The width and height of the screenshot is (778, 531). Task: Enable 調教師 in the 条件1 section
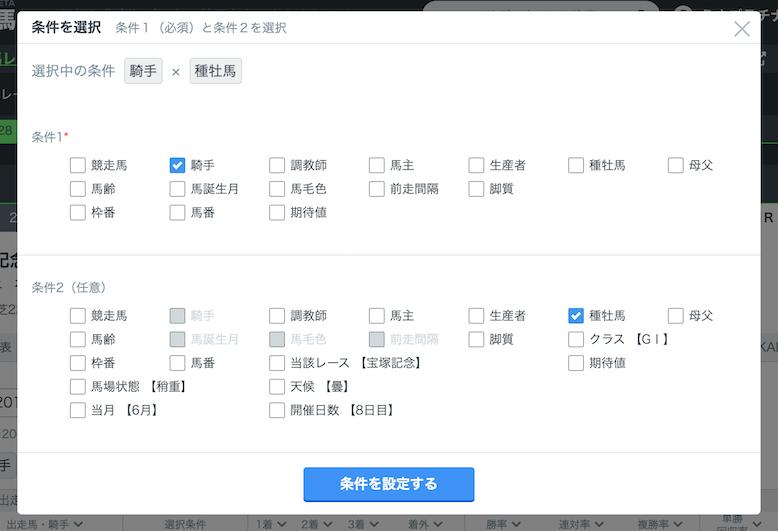point(277,165)
